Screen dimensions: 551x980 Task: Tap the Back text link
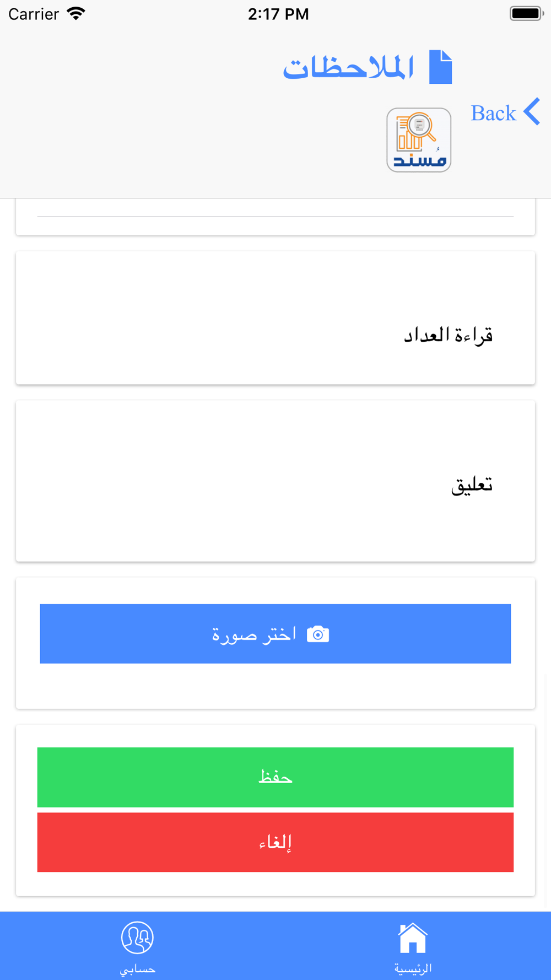pyautogui.click(x=493, y=113)
